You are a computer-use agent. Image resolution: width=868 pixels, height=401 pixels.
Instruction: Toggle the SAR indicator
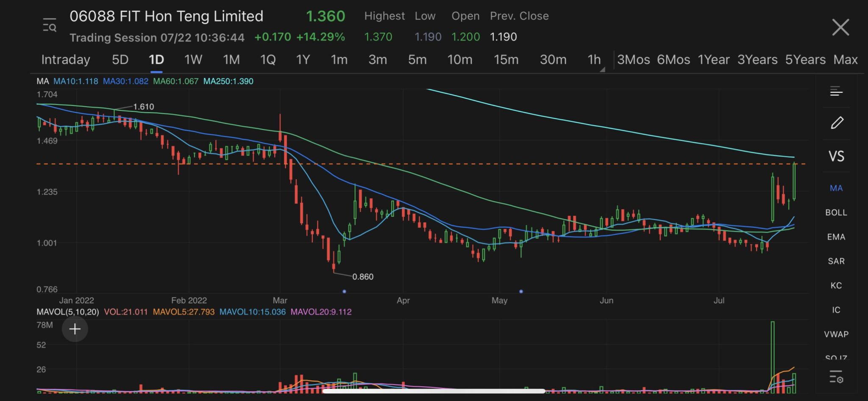(836, 261)
